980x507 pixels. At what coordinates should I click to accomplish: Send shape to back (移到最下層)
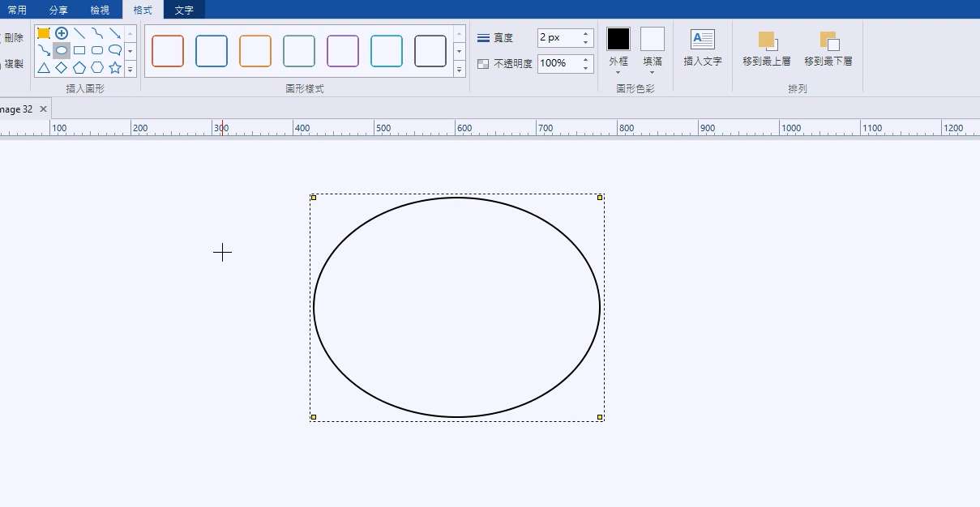[x=828, y=41]
